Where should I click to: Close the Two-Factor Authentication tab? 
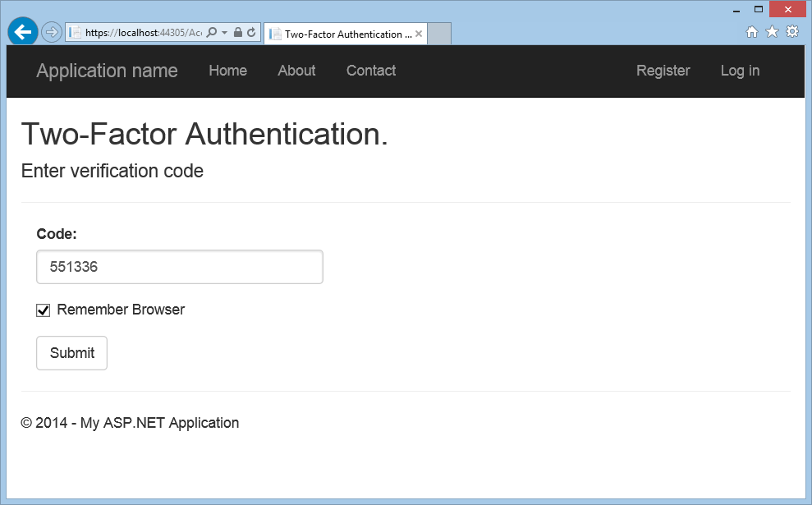[x=419, y=34]
